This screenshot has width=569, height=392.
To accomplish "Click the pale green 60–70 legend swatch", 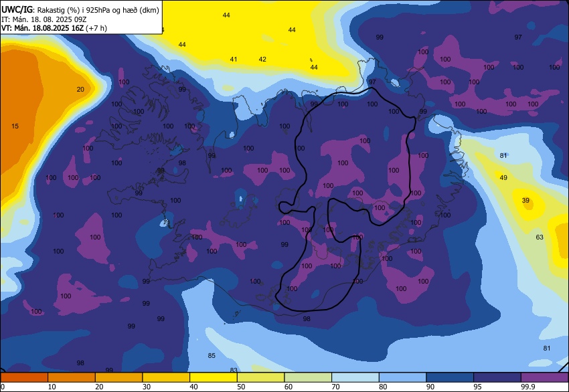I will (308, 377).
